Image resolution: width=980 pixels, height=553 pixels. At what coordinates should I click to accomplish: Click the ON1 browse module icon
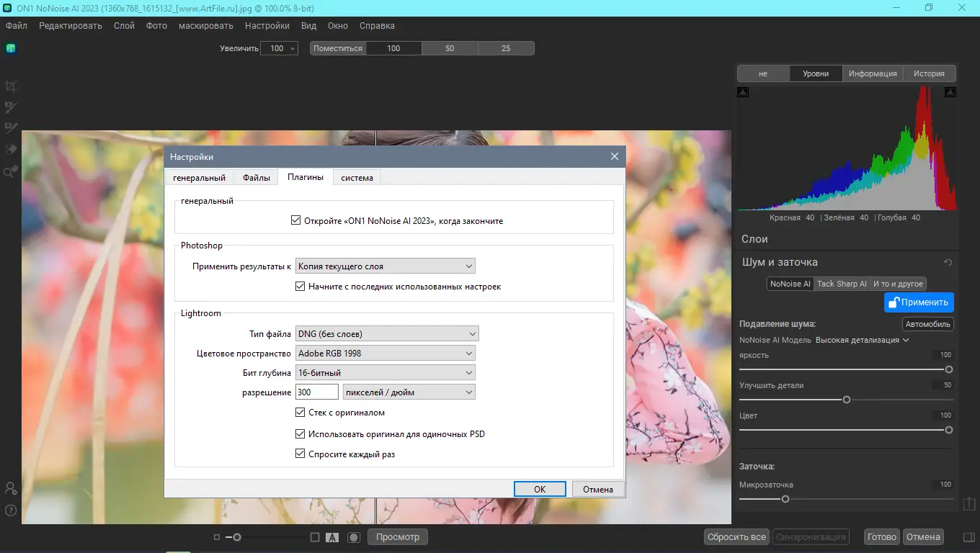coord(11,48)
